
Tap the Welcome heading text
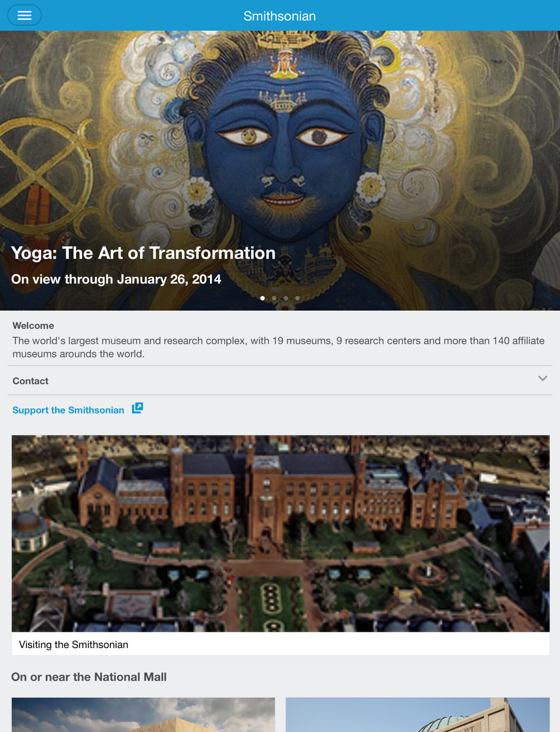[33, 325]
